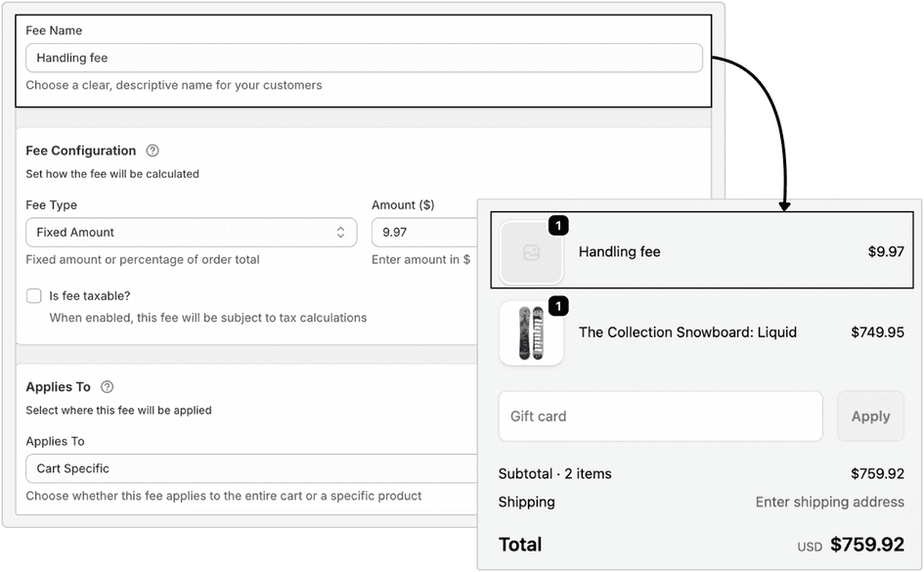This screenshot has width=924, height=572.
Task: Click the snowboard product thumbnail
Action: pyautogui.click(x=531, y=331)
